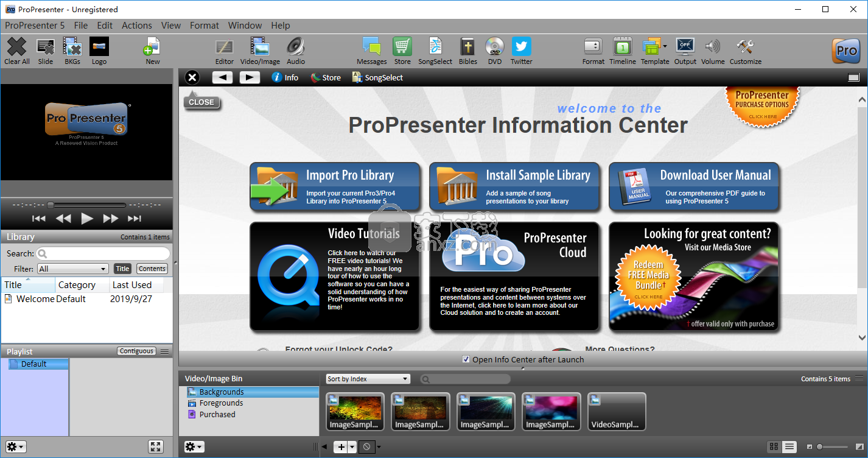
Task: Open the media bin gear menu
Action: (194, 447)
